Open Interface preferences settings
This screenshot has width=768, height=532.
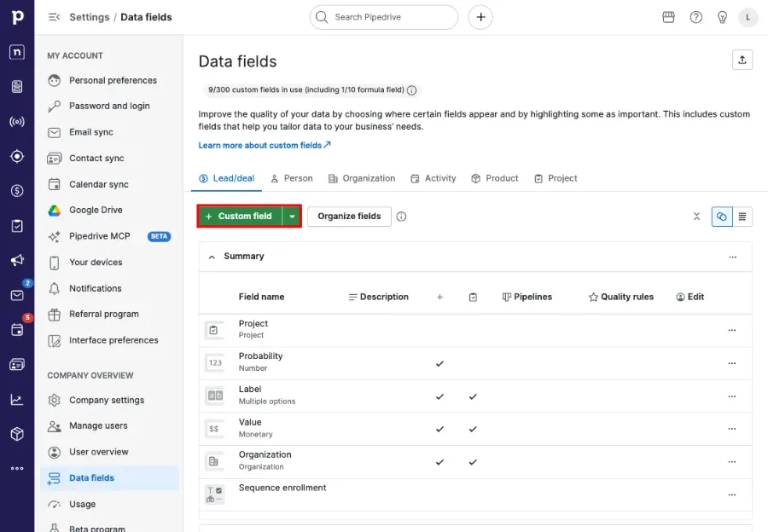109,340
